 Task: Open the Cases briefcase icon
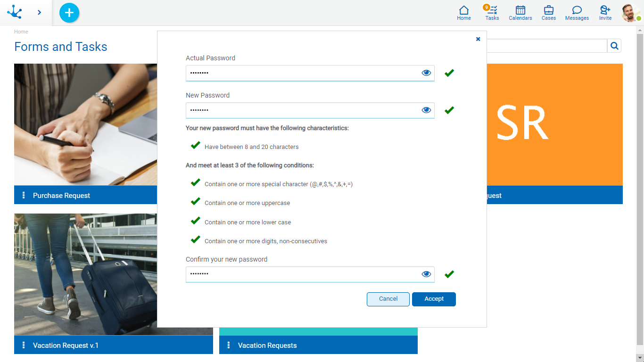click(548, 13)
